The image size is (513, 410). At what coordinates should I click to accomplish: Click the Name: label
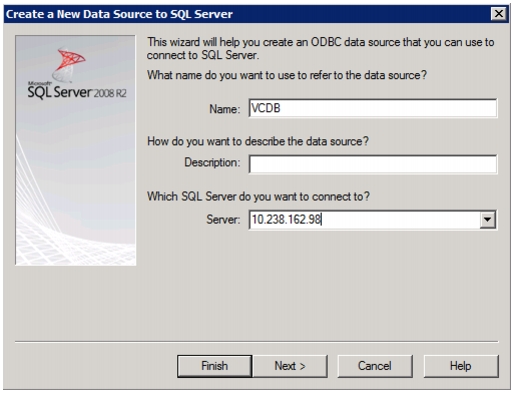point(225,109)
